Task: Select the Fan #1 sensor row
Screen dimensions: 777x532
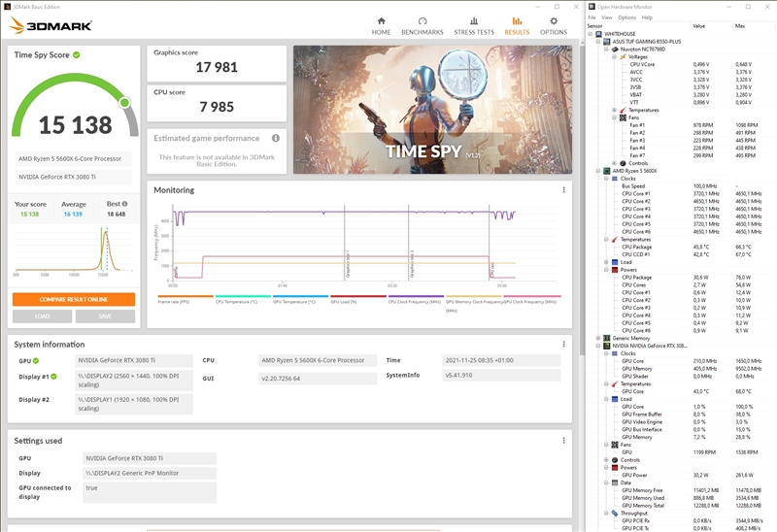Action: point(682,125)
